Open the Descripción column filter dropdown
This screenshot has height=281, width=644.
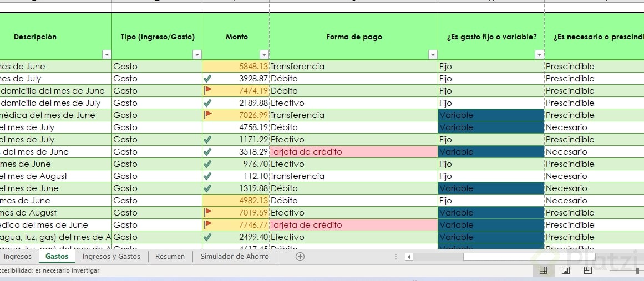107,54
